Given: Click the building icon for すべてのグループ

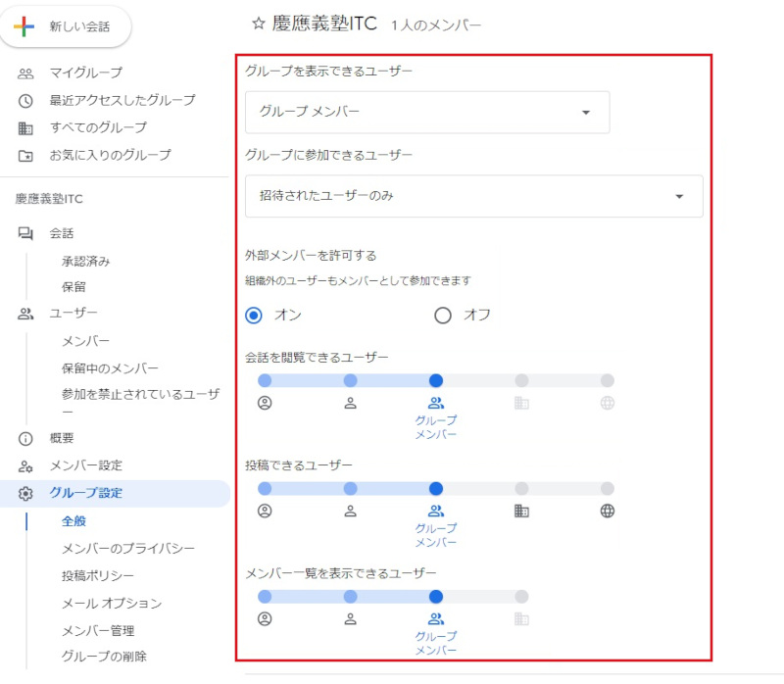Looking at the screenshot, I should (x=25, y=127).
